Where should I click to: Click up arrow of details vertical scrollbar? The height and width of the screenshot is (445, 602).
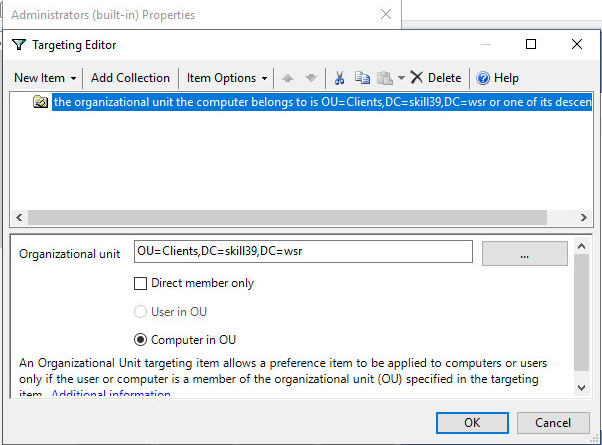coord(581,246)
